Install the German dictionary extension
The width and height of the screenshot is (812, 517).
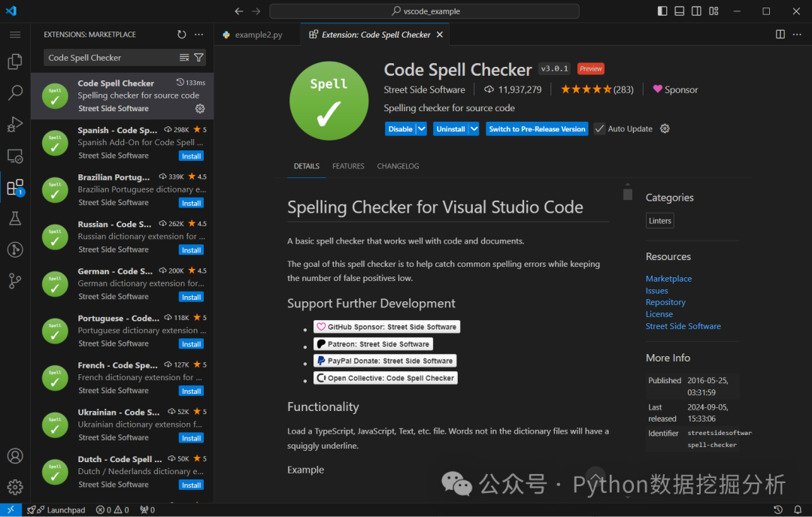click(191, 297)
